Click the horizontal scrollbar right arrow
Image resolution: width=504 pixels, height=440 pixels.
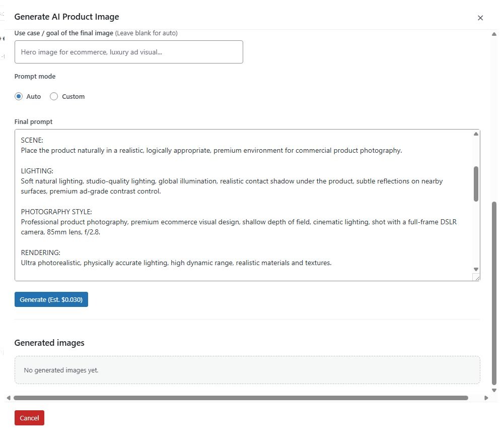pos(486,398)
